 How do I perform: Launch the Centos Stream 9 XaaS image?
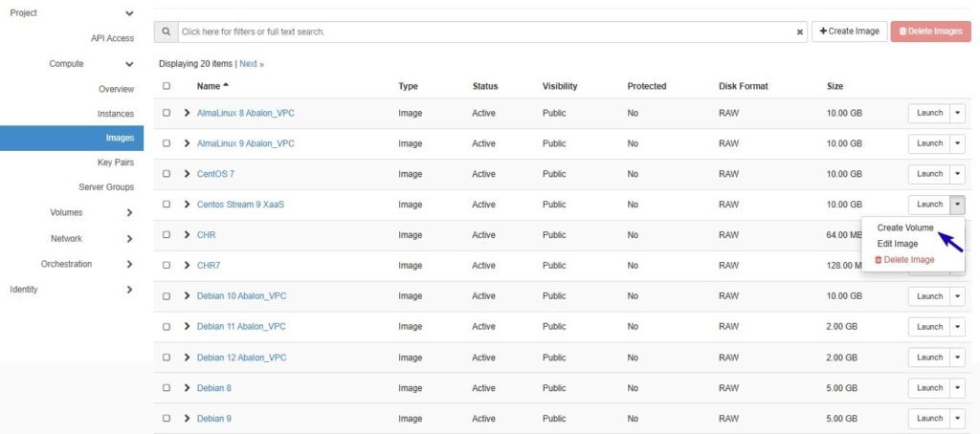[929, 205]
